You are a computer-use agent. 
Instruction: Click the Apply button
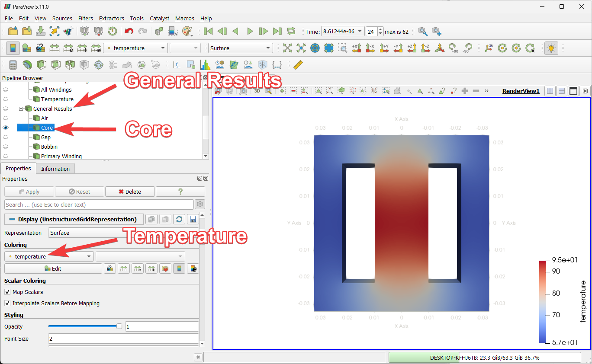pos(29,192)
